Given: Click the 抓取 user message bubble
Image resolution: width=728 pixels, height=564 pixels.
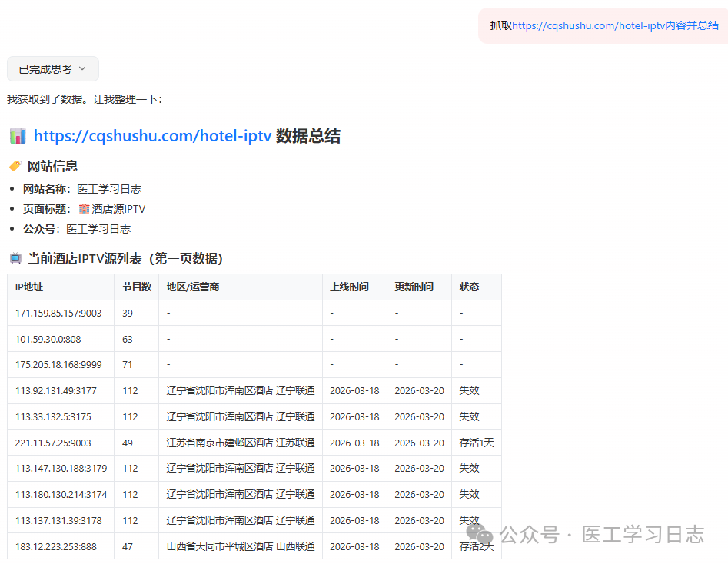Looking at the screenshot, I should pyautogui.click(x=603, y=25).
